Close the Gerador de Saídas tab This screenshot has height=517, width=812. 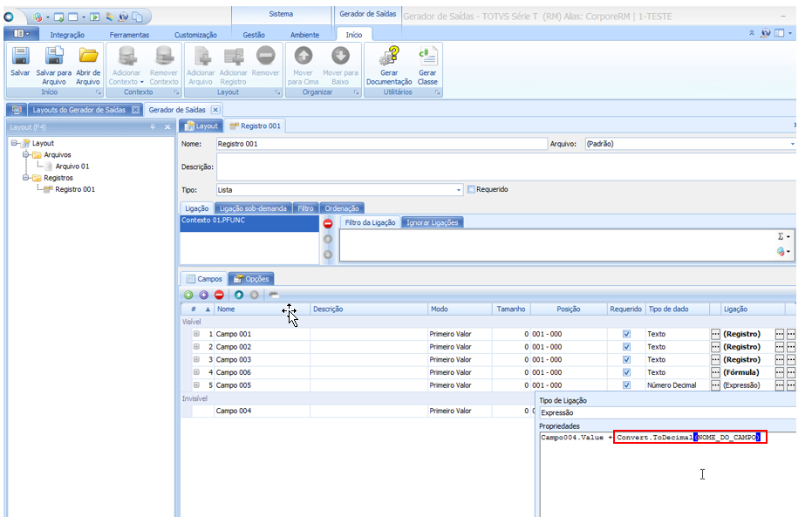(x=215, y=110)
